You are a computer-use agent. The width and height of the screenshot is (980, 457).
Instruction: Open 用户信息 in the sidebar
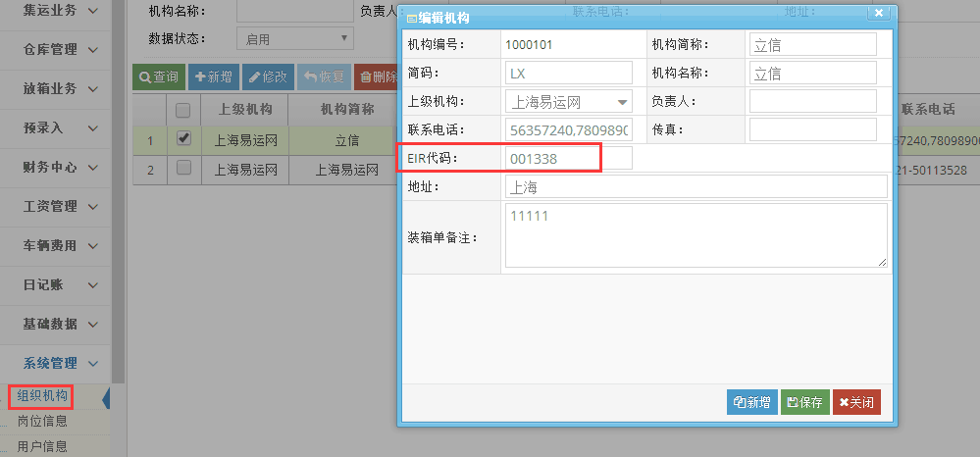point(42,446)
